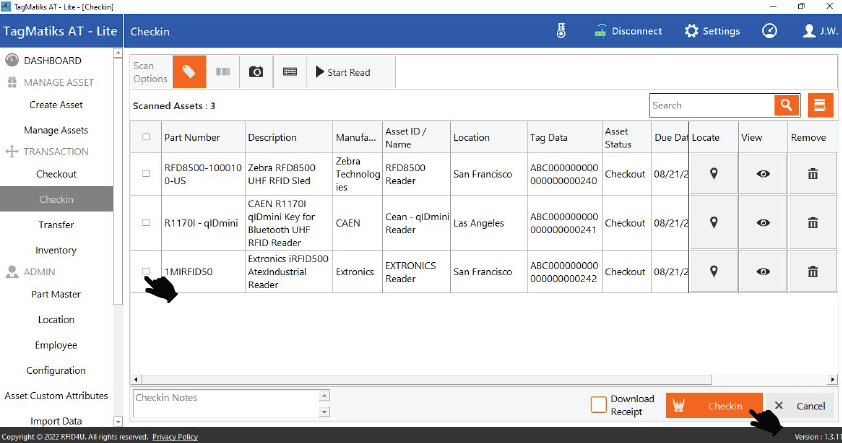Screen dimensions: 842x443
Task: Locate the RFD8500 Reader asset
Action: click(x=714, y=174)
